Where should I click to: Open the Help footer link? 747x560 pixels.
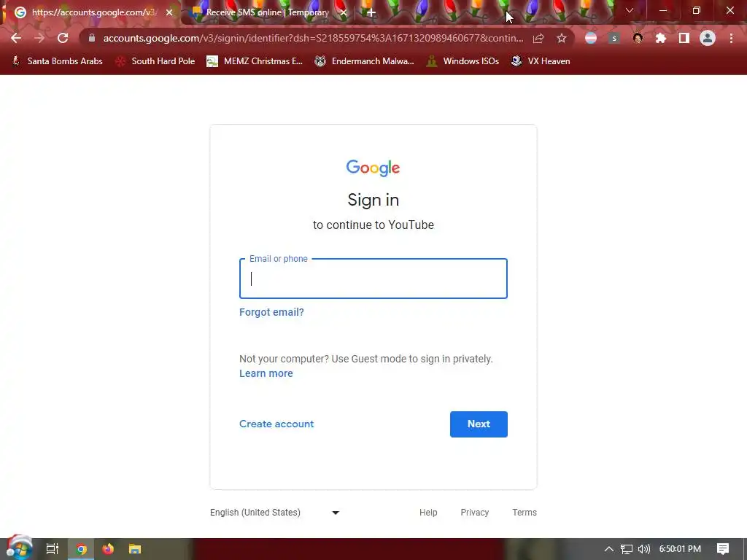(428, 513)
